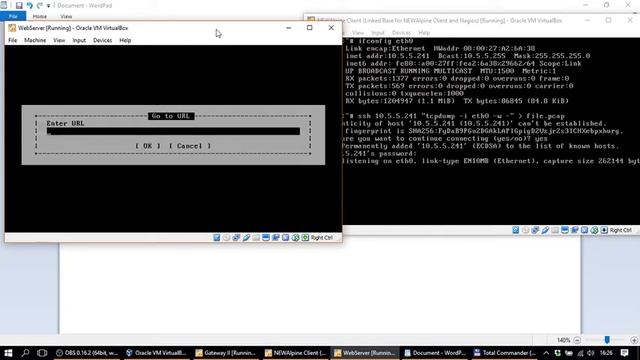Open View menu in NEWAlpine Client window
The height and width of the screenshot is (360, 640).
[x=358, y=33]
